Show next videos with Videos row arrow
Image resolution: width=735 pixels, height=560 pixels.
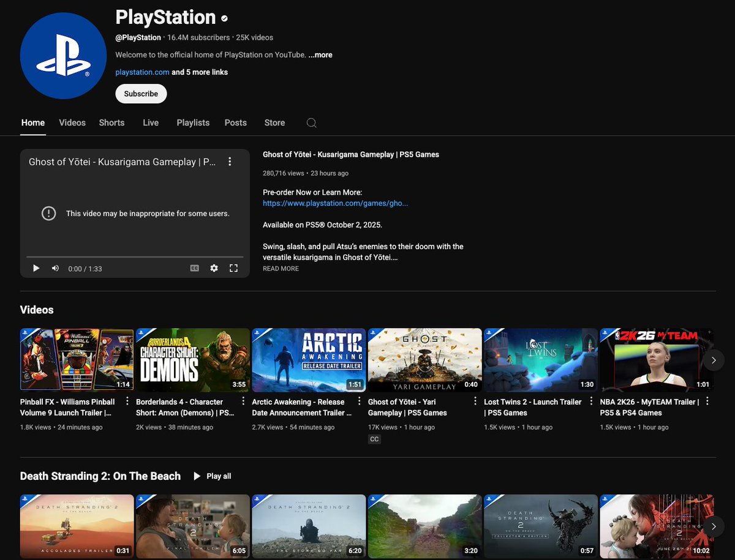point(714,360)
